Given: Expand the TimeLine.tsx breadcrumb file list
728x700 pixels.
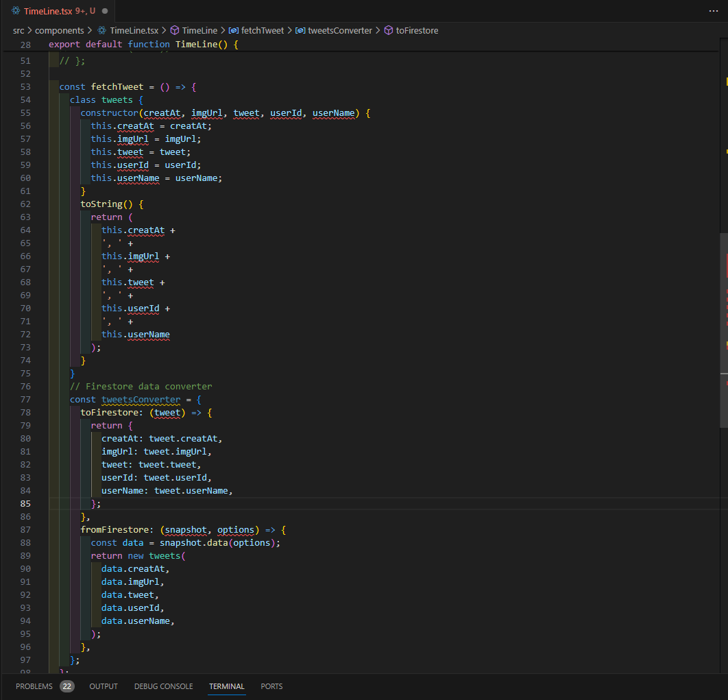Looking at the screenshot, I should [x=134, y=30].
